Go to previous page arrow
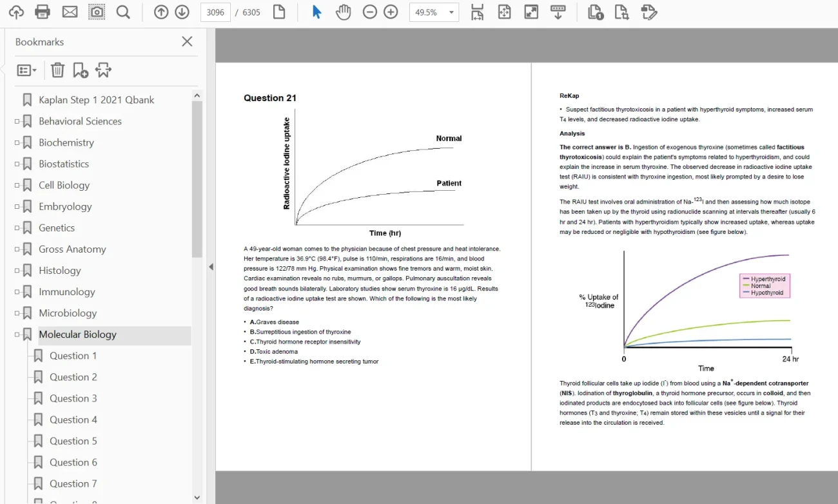This screenshot has height=504, width=838. pyautogui.click(x=161, y=12)
